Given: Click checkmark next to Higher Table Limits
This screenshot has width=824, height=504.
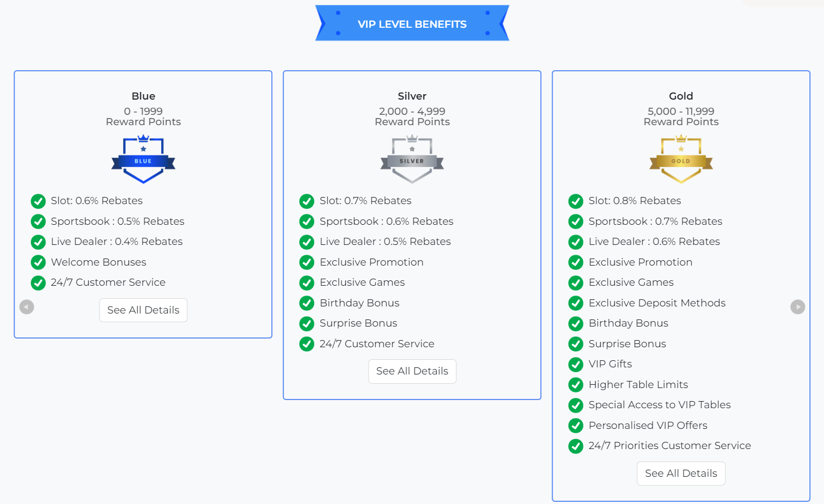Looking at the screenshot, I should 576,385.
